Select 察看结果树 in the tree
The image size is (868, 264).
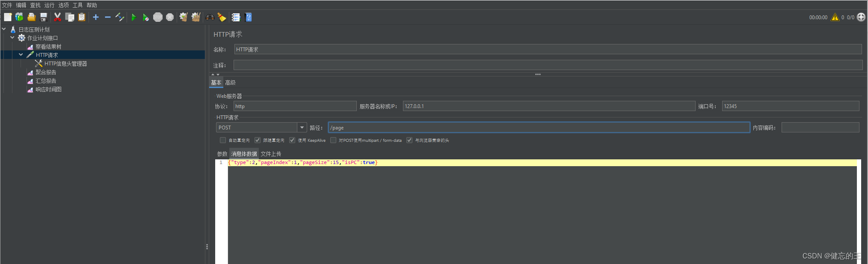pos(48,47)
